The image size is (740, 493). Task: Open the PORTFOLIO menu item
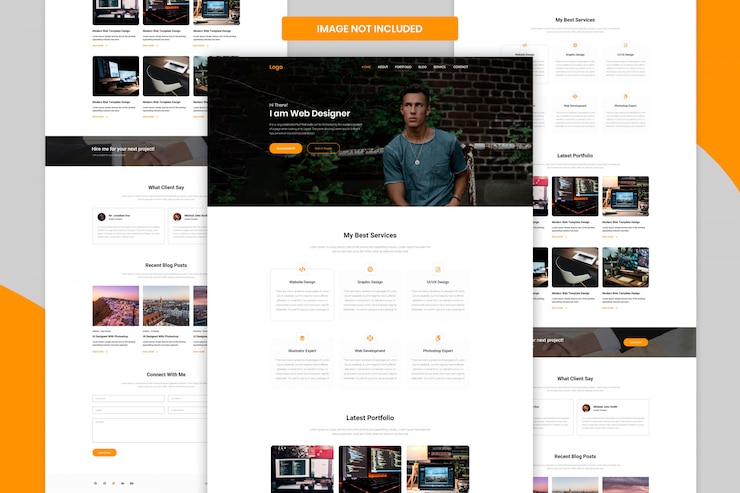click(403, 67)
